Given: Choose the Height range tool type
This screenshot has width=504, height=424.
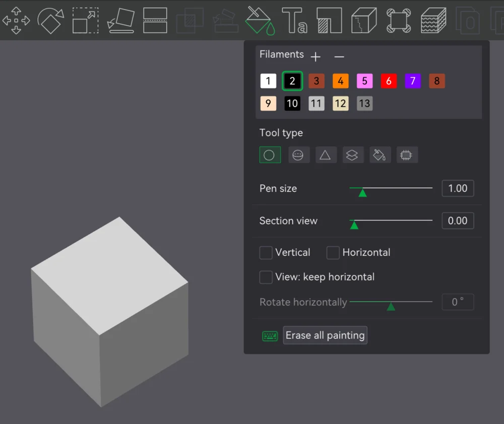Looking at the screenshot, I should point(353,155).
